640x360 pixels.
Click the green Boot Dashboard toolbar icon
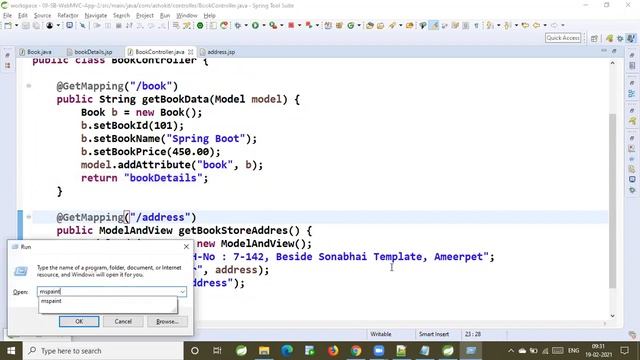click(x=200, y=25)
